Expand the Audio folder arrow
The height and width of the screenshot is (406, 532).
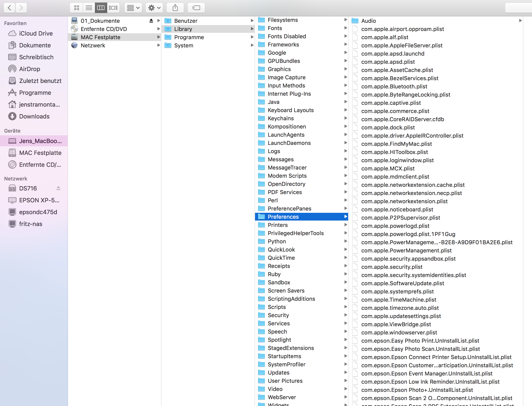[520, 21]
